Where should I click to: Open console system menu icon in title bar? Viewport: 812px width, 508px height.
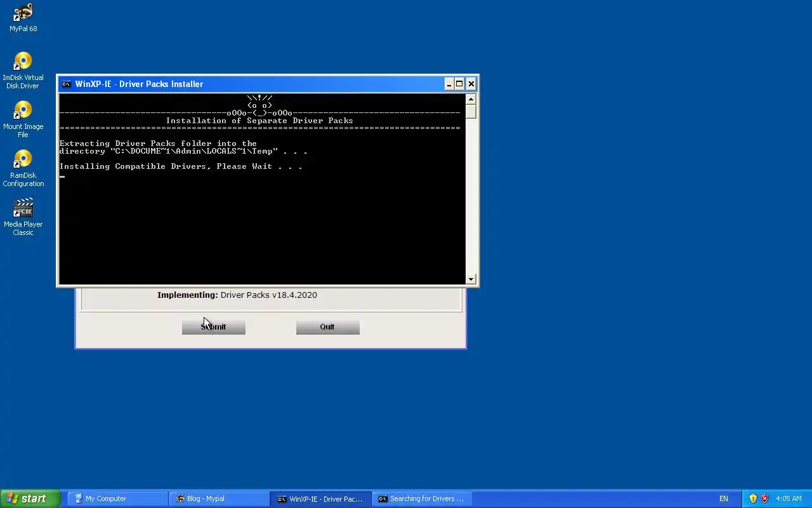pyautogui.click(x=66, y=84)
